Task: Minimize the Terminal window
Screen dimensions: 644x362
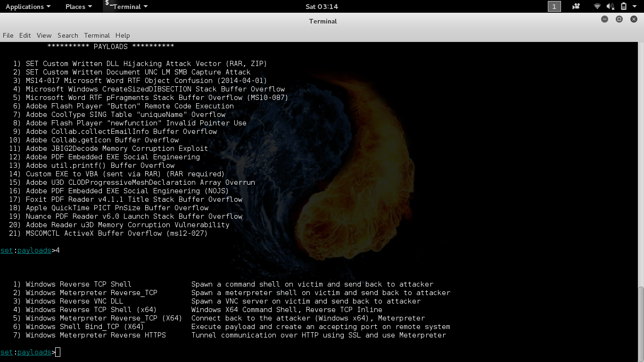Action: [x=605, y=19]
